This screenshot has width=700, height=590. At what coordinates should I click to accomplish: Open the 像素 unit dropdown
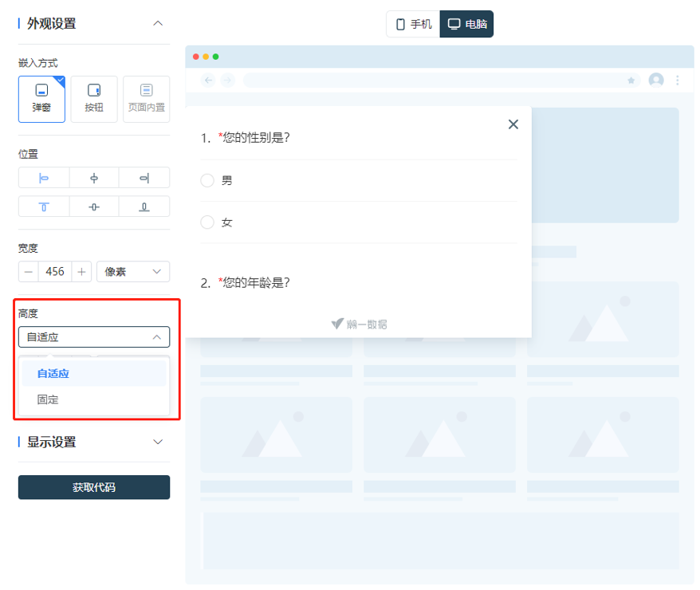point(133,272)
